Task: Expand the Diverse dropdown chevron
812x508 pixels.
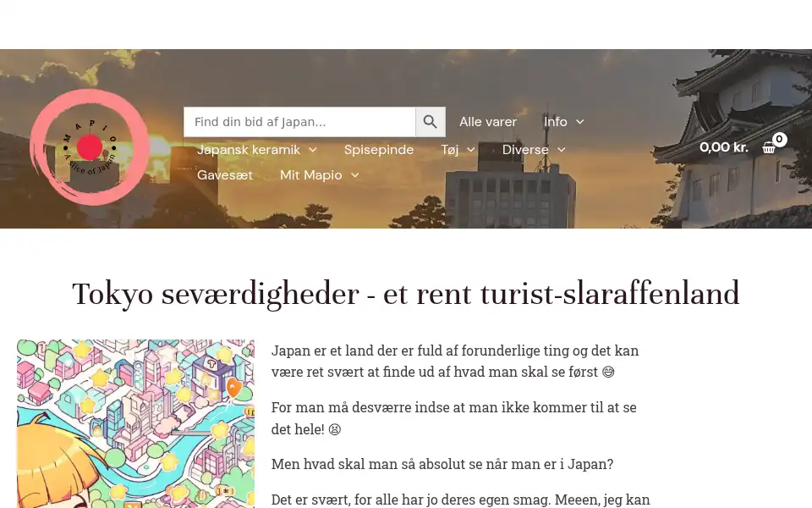Action: [562, 150]
